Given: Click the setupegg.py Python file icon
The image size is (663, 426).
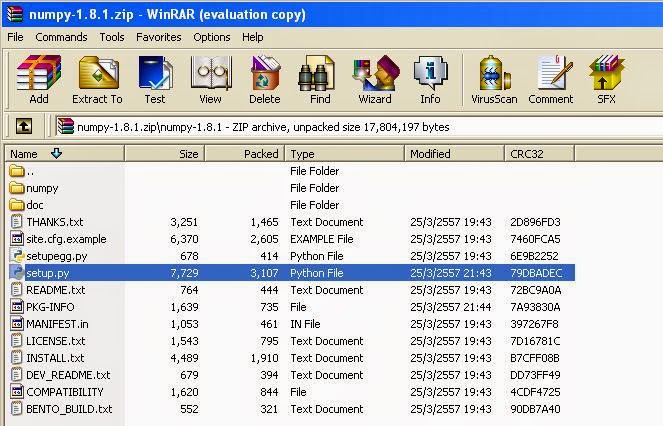Looking at the screenshot, I should [x=16, y=256].
